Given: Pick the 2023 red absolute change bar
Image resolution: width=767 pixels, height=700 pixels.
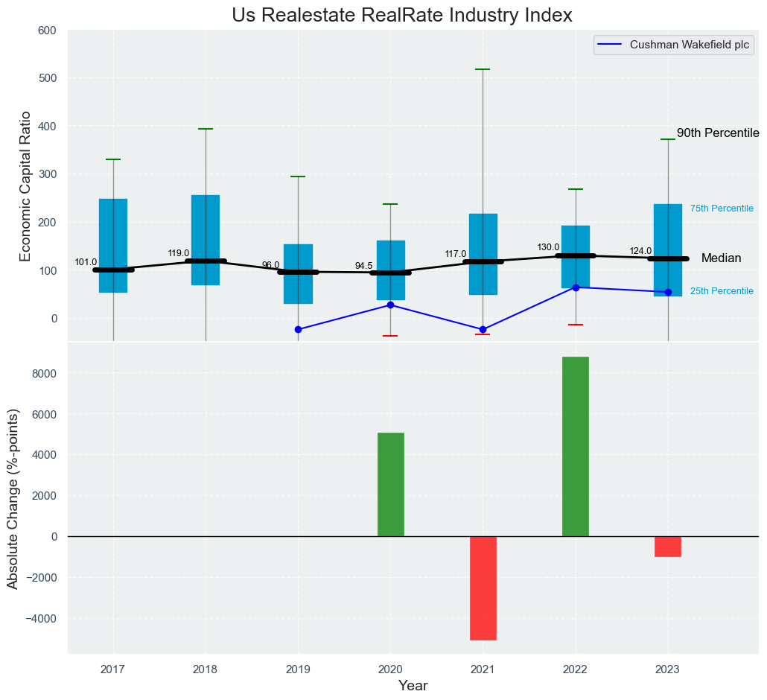Looking at the screenshot, I should (x=668, y=546).
